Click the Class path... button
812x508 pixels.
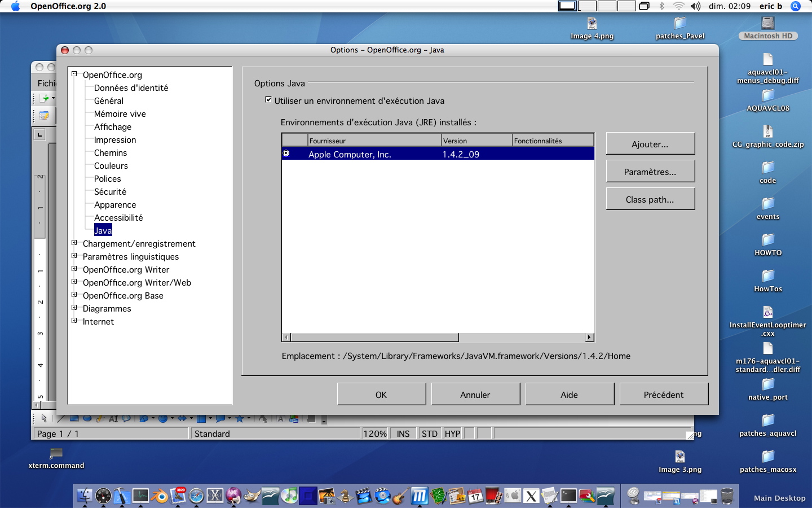[x=650, y=199]
